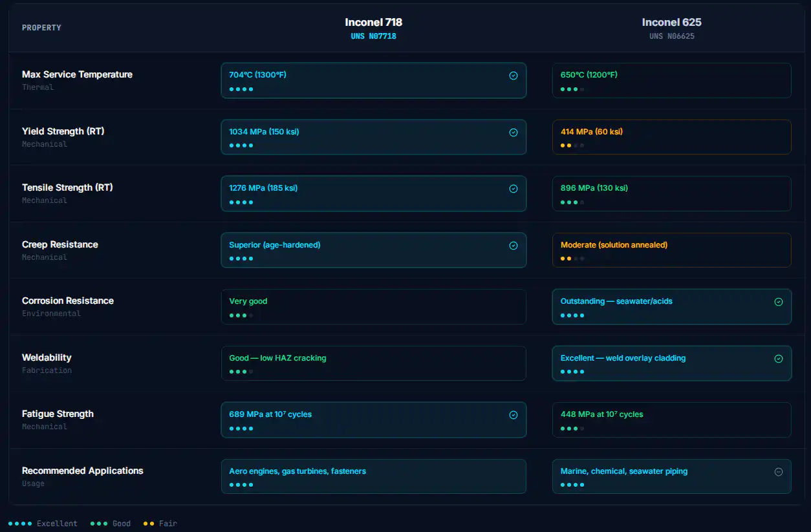Click the Outstanding — seawater/acids value
Viewport: 811px width, 532px height.
pyautogui.click(x=616, y=301)
